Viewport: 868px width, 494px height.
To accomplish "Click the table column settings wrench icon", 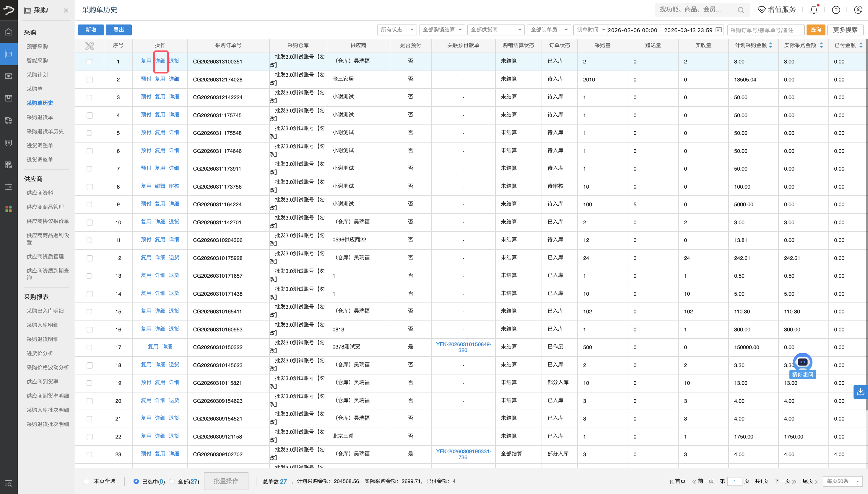I will [89, 45].
